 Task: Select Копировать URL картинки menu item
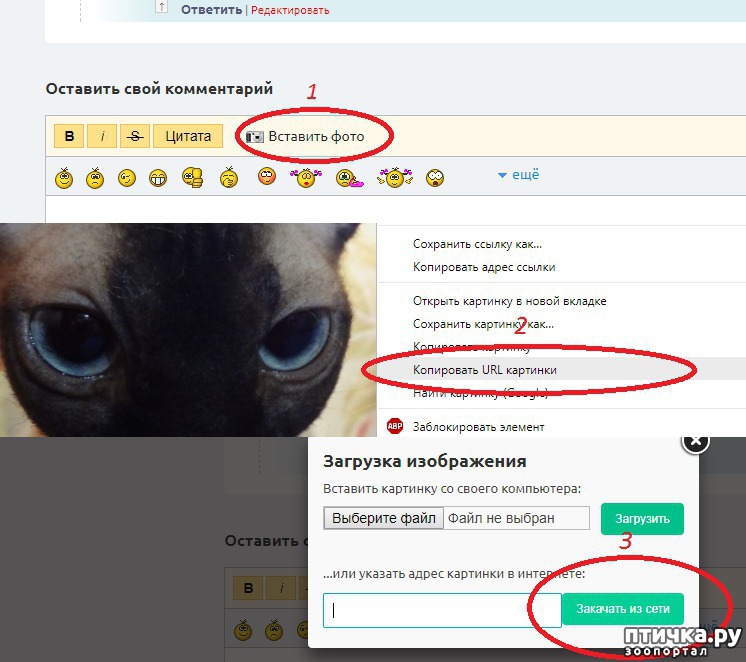point(485,370)
